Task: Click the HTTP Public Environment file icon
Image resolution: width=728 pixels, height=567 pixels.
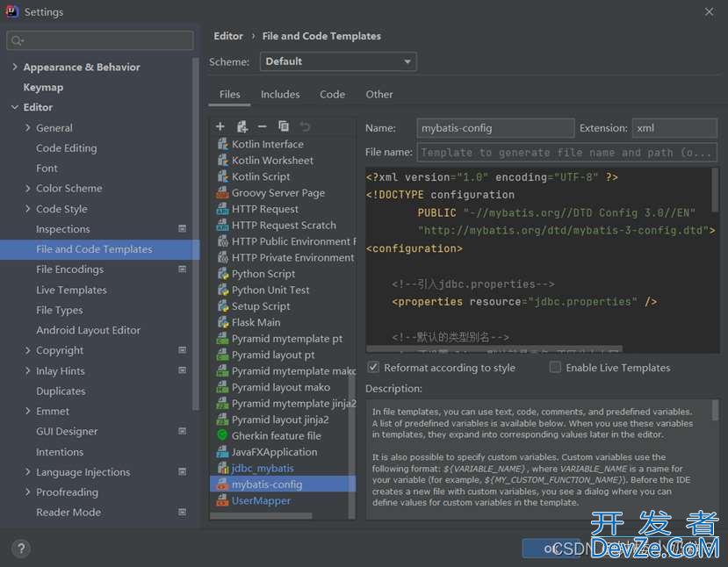Action: point(223,241)
